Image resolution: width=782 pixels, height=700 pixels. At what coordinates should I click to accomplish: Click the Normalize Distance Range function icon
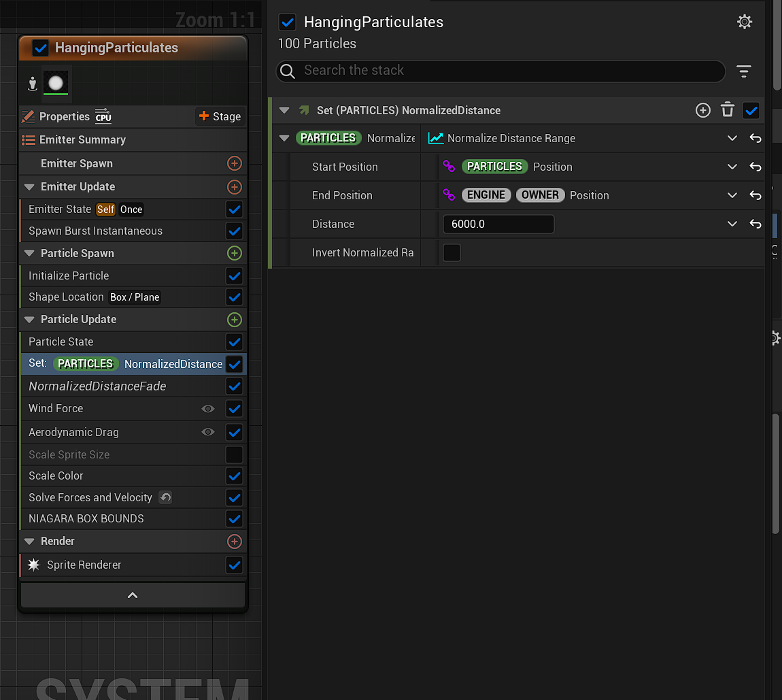pyautogui.click(x=435, y=138)
